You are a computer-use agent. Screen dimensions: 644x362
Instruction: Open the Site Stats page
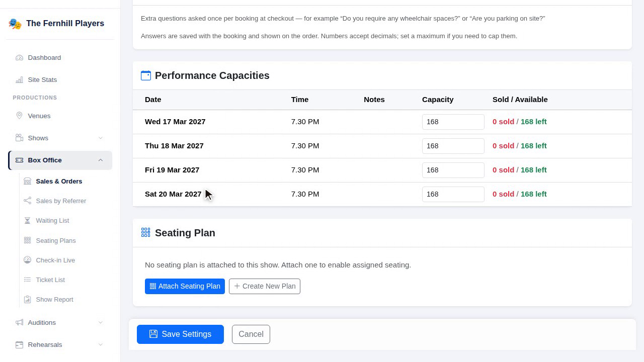click(x=60, y=80)
